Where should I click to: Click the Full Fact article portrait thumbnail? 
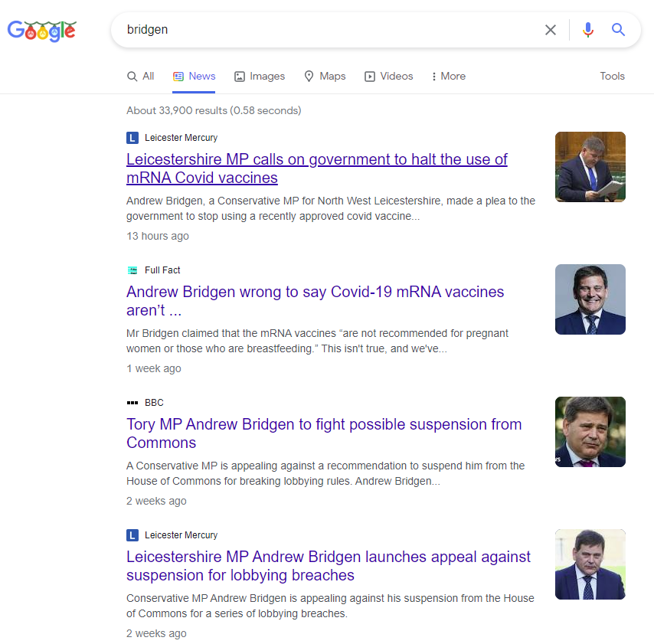pyautogui.click(x=590, y=299)
